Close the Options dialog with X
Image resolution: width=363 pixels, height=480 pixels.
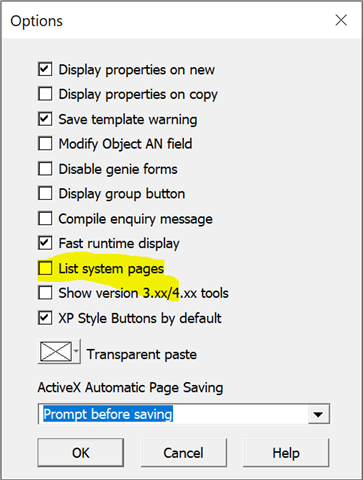pyautogui.click(x=341, y=20)
